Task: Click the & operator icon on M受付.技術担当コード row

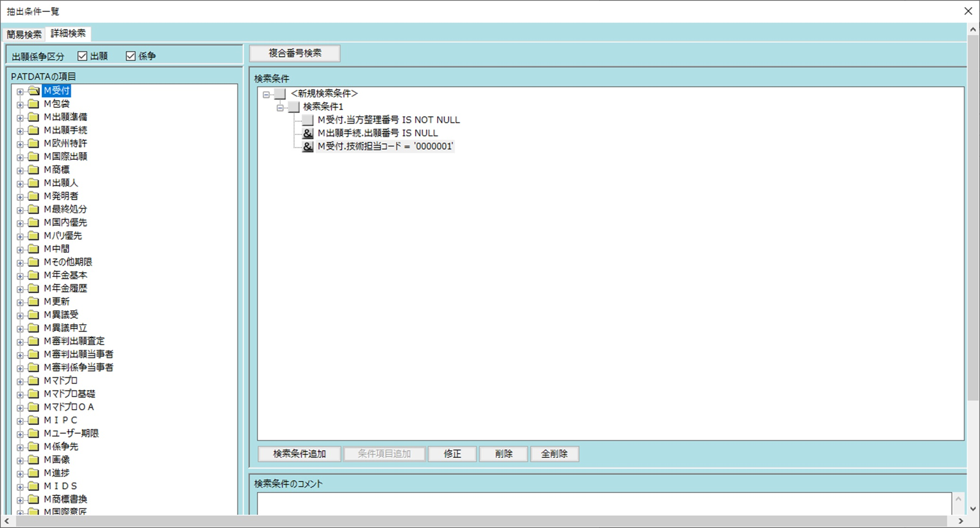Action: 308,147
